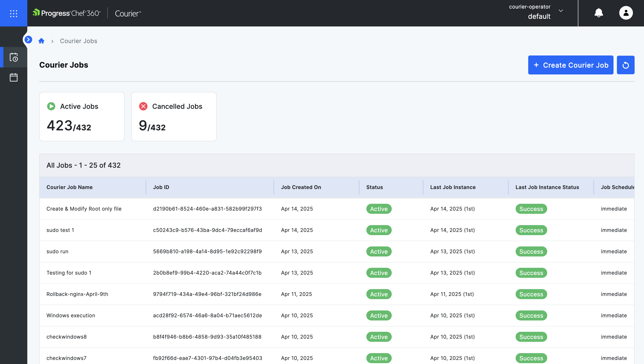Image resolution: width=644 pixels, height=364 pixels.
Task: Open the app launcher grid menu
Action: [13, 13]
